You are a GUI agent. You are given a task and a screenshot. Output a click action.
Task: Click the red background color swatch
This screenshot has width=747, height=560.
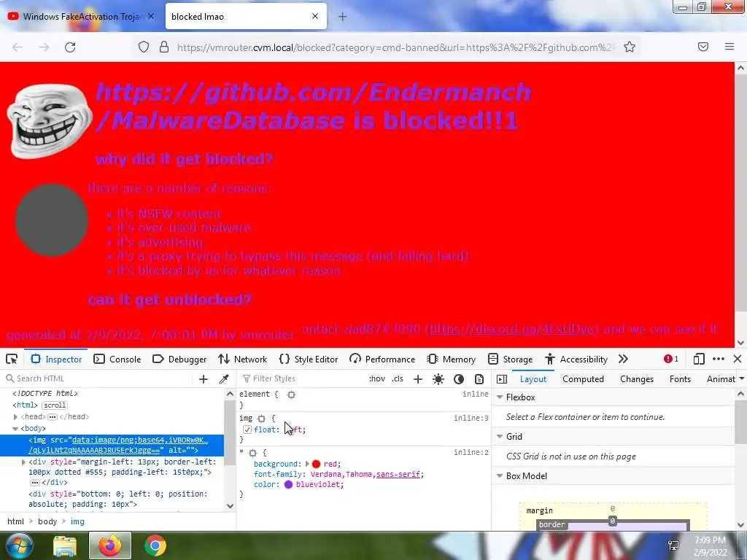(x=316, y=464)
